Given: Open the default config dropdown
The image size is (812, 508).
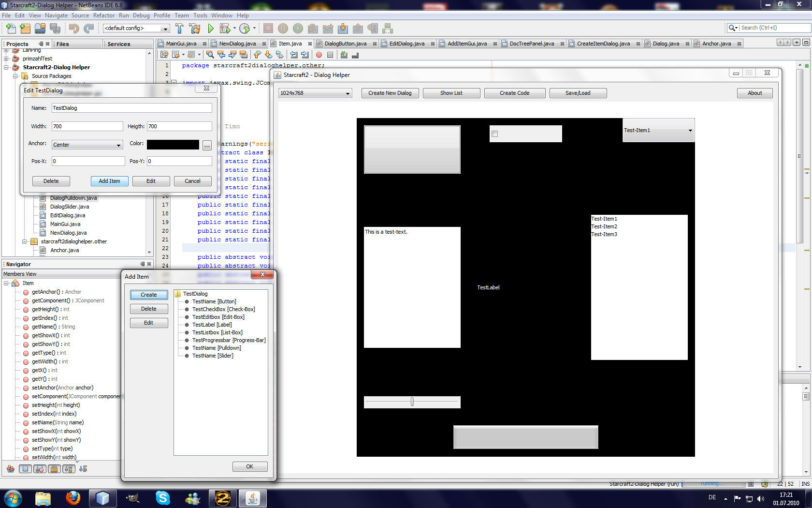Looking at the screenshot, I should [x=136, y=28].
